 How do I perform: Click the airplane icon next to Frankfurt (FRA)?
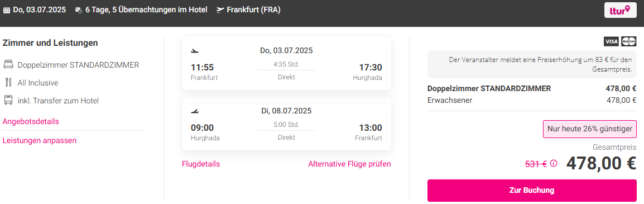point(220,10)
